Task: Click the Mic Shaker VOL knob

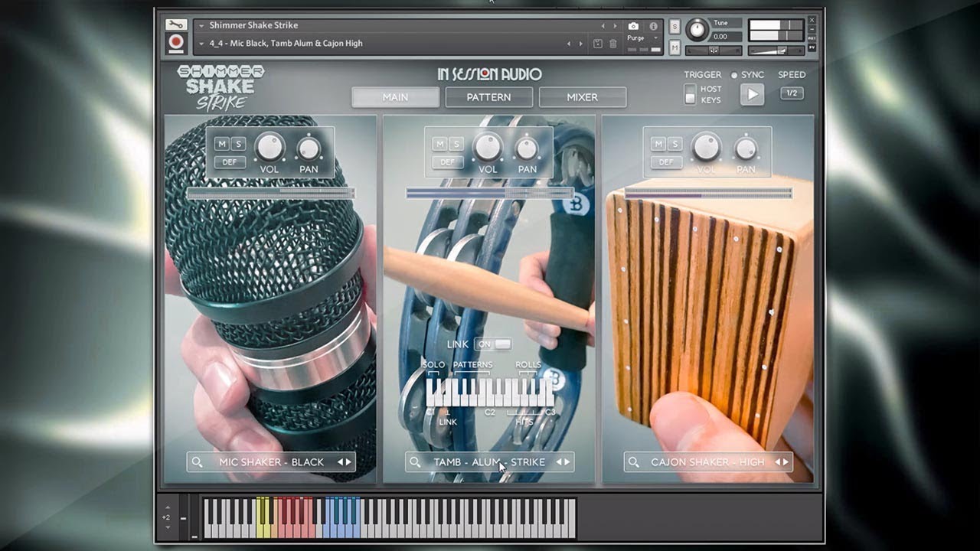Action: [x=269, y=147]
